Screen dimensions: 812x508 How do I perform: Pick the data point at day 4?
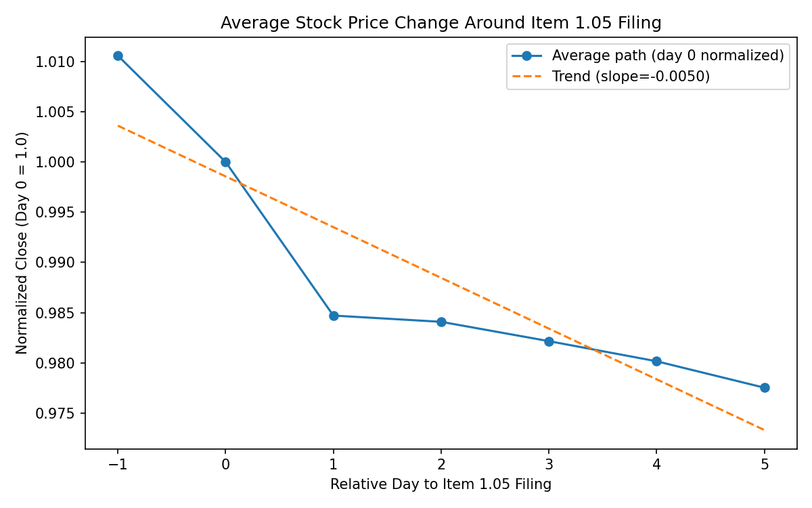click(x=656, y=361)
